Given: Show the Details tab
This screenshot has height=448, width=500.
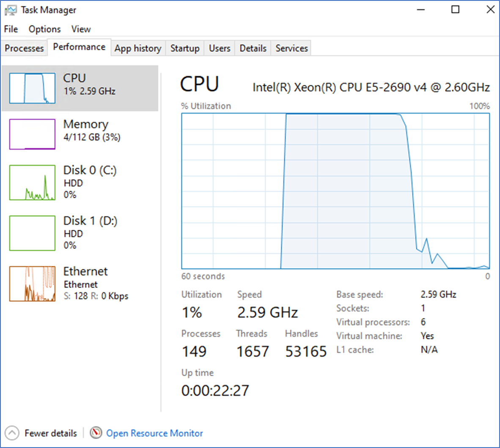Looking at the screenshot, I should [253, 48].
